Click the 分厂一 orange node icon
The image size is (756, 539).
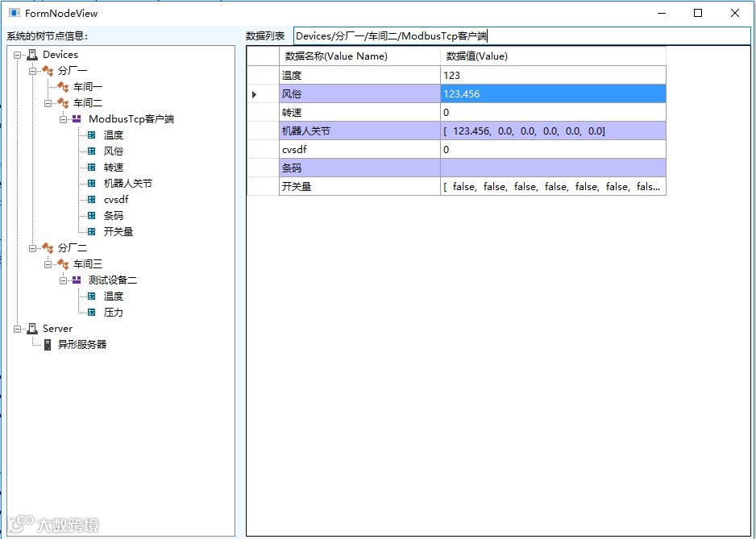click(x=48, y=71)
